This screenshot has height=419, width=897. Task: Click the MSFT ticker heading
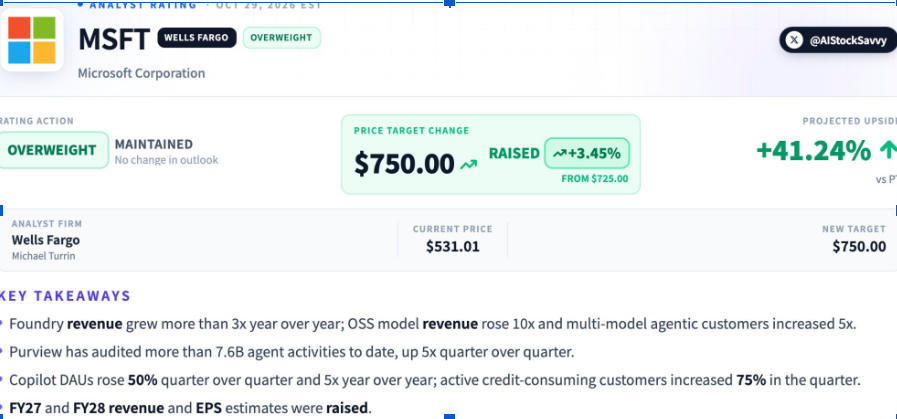(114, 39)
